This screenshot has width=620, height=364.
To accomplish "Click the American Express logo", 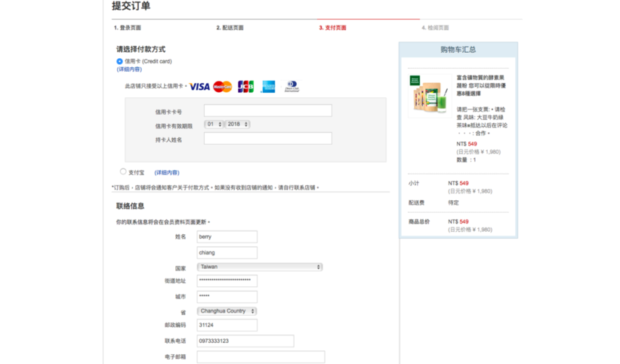I will pyautogui.click(x=268, y=87).
